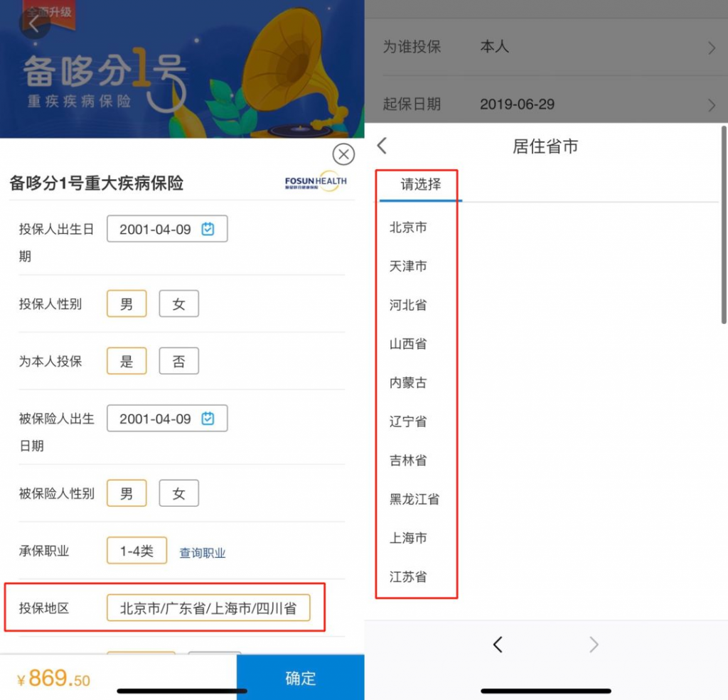Choose 黑龙江省 from the province list

pyautogui.click(x=414, y=499)
